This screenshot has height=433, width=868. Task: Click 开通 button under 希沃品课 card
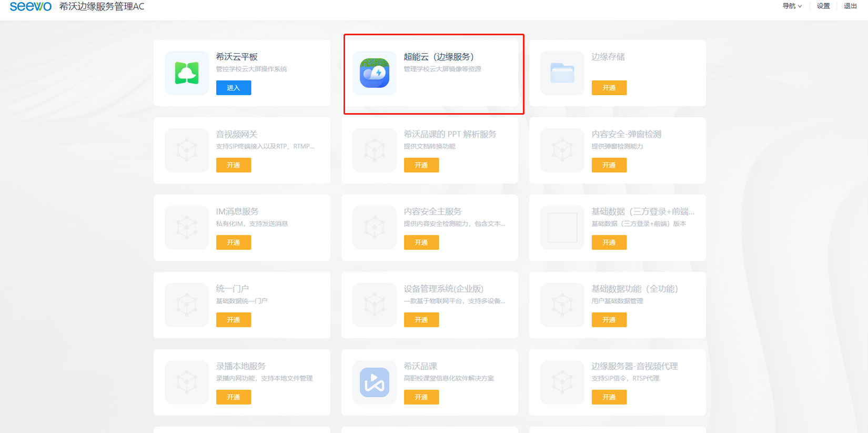[x=421, y=397]
